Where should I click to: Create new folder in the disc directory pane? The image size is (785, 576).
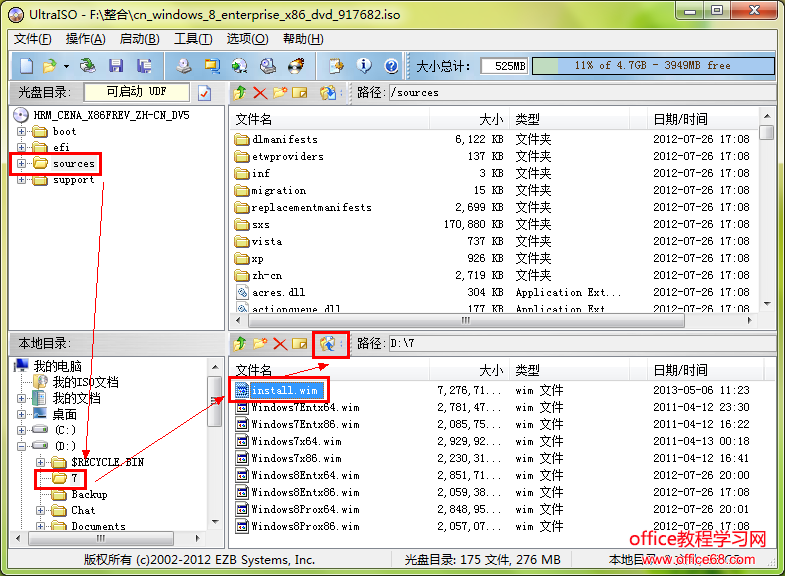[x=280, y=93]
